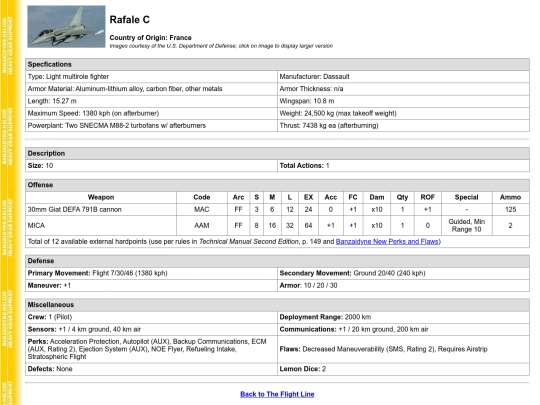Screen dimensions: 540x405
Task: Select Deployment Range: 2000 km cell
Action: pos(403,317)
